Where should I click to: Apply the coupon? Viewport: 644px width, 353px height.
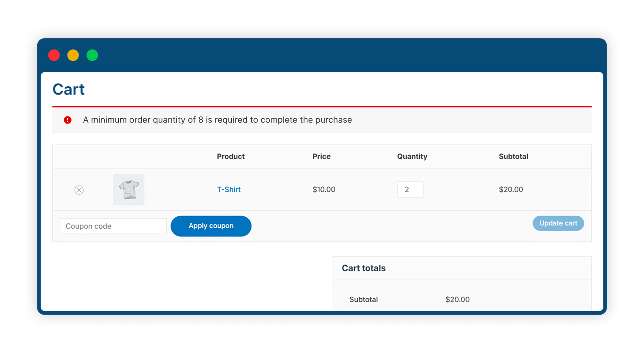tap(211, 226)
